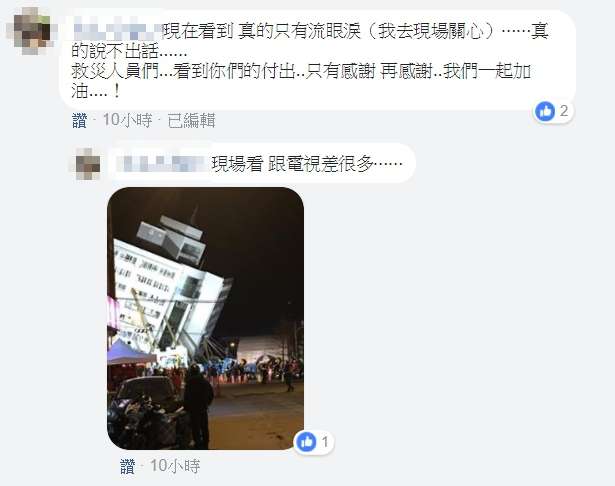Open blurred name before 現場看 reply
Screen dimensions: 615x486
tap(161, 164)
